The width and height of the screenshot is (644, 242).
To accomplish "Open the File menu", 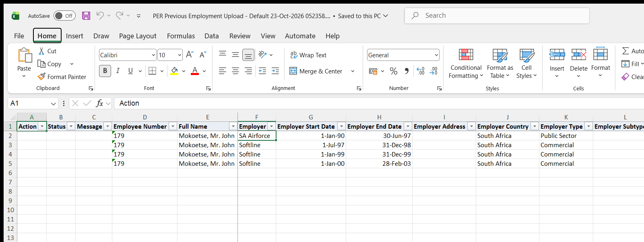I will click(19, 36).
